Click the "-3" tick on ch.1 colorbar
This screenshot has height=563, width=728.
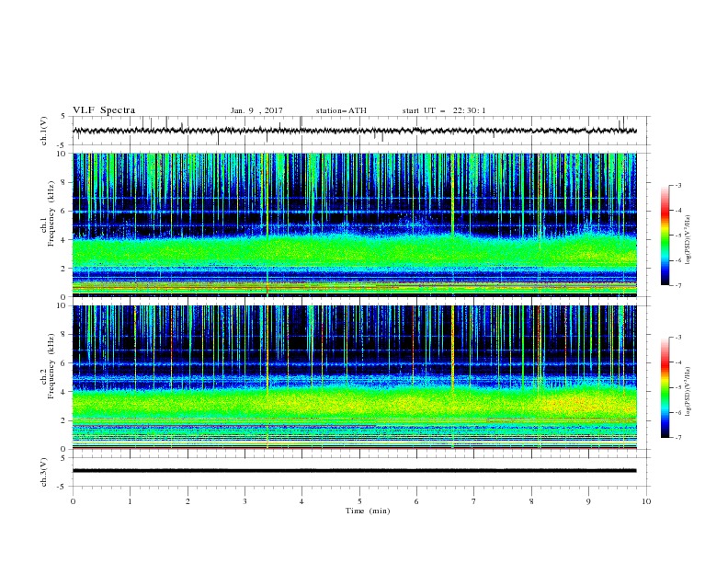pyautogui.click(x=677, y=185)
